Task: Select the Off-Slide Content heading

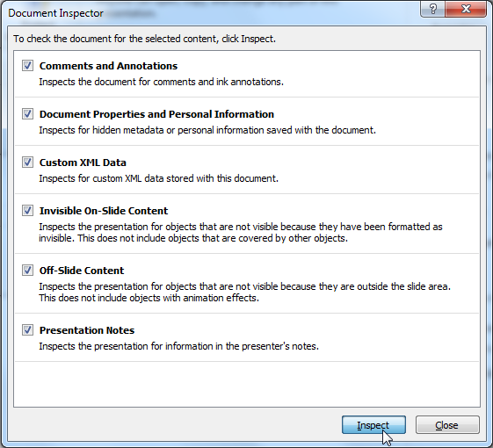Action: coord(82,271)
